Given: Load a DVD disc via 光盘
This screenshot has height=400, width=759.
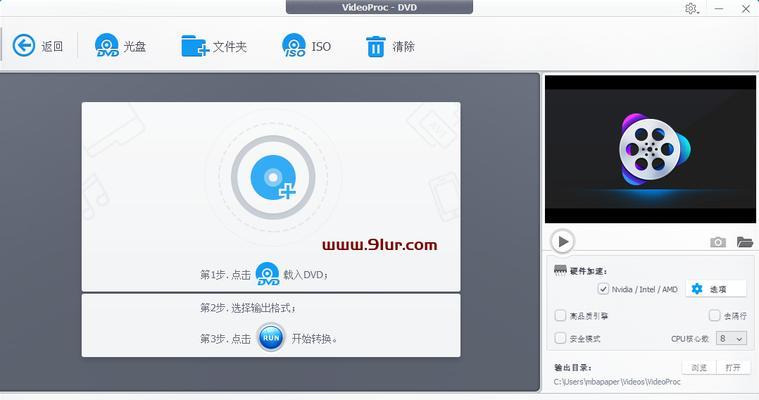Looking at the screenshot, I should pos(121,46).
